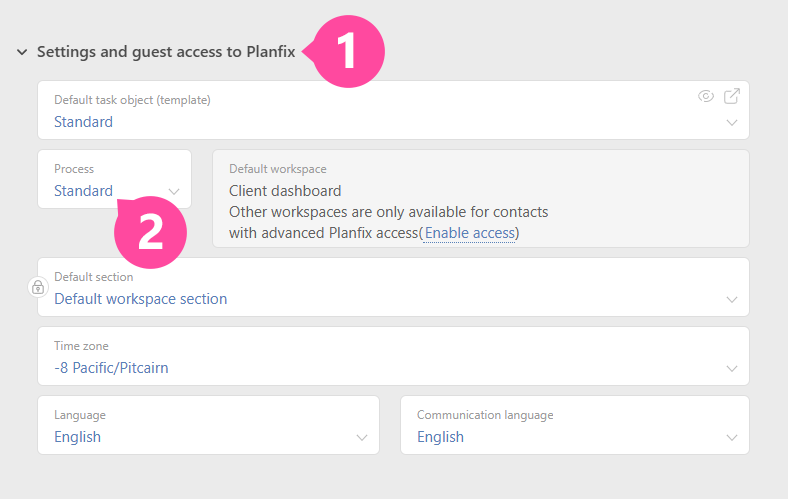Click the eye icon in Default task object
The height and width of the screenshot is (499, 788).
pos(706,96)
